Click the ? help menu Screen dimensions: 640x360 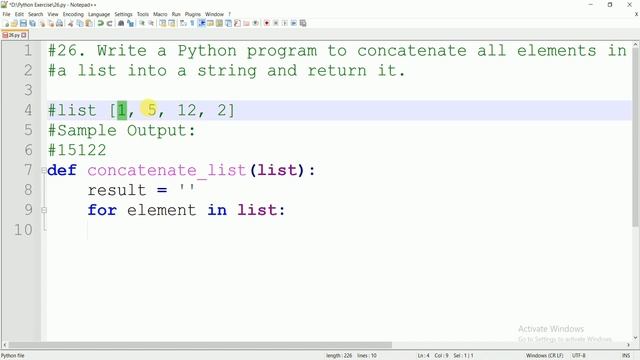point(229,14)
